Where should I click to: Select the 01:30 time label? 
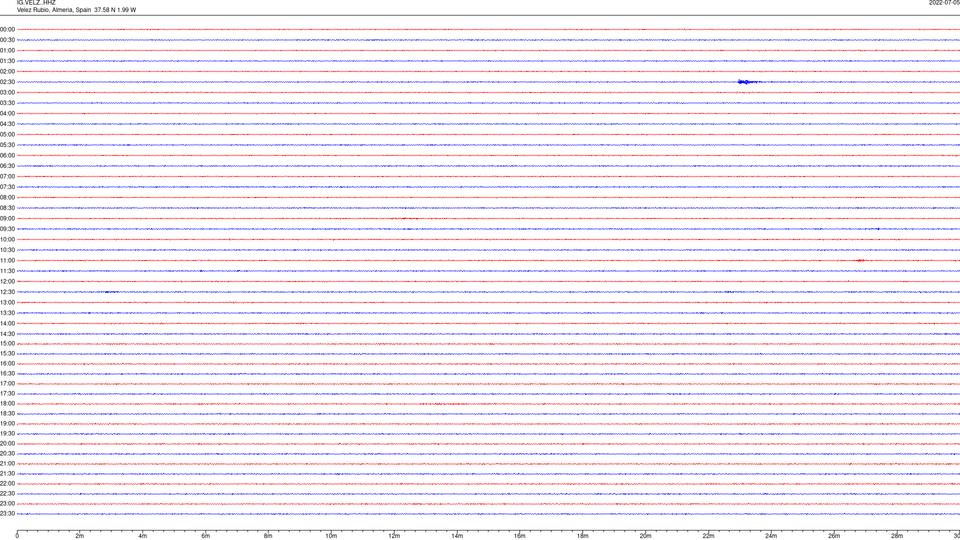(x=7, y=61)
